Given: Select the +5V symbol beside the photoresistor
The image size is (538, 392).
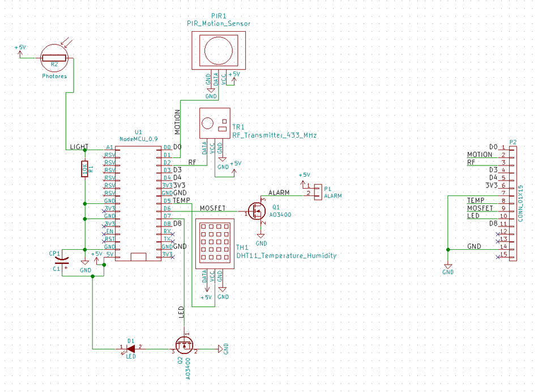Looking at the screenshot, I should (20, 51).
